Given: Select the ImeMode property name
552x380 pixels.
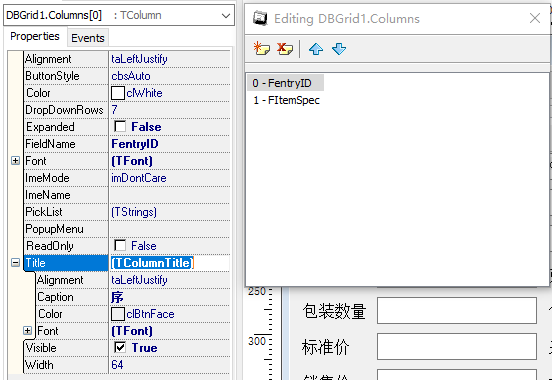Looking at the screenshot, I should pyautogui.click(x=47, y=178).
